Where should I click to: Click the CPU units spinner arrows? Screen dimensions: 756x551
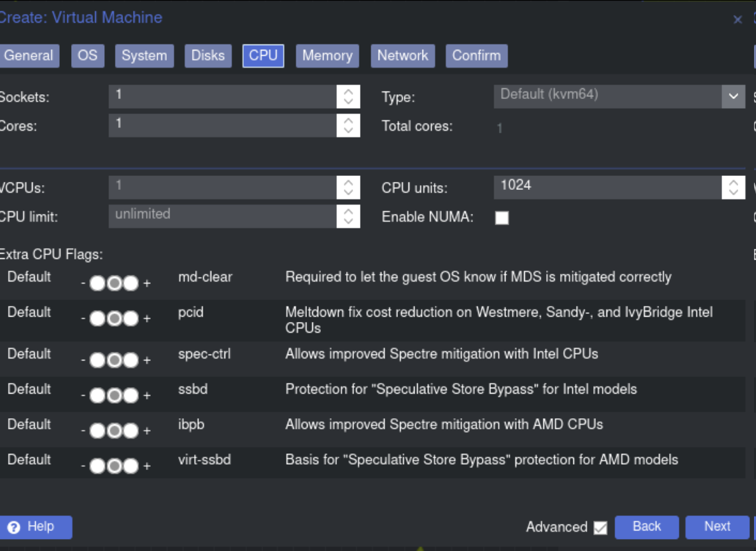[733, 187]
